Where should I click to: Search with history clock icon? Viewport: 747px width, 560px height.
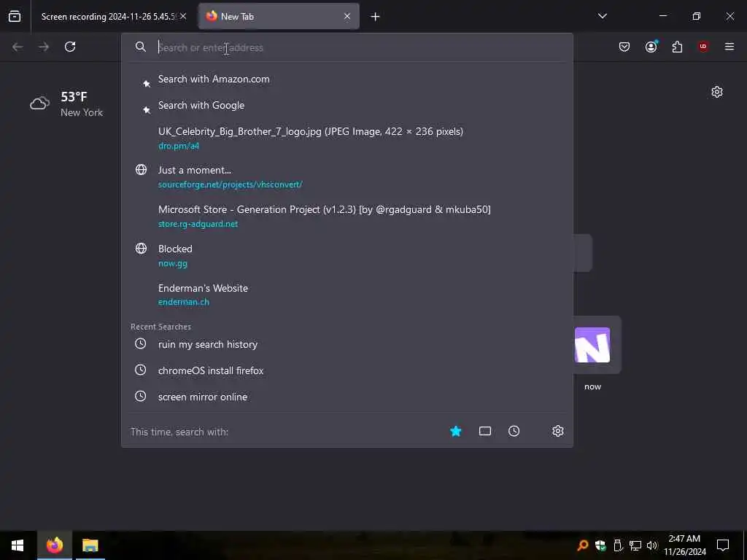514,432
